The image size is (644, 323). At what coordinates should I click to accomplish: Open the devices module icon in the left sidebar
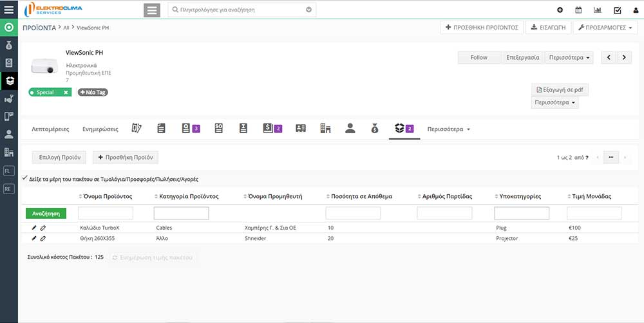tap(8, 116)
